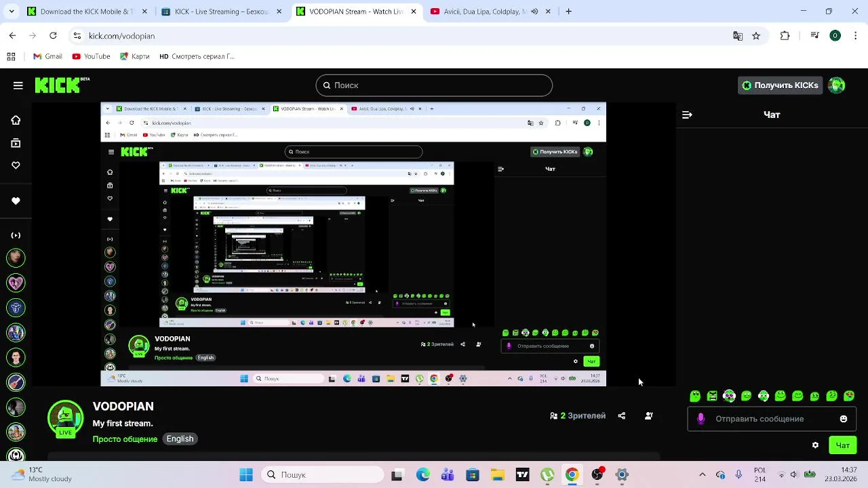The height and width of the screenshot is (488, 868).
Task: Open the Chrome extensions puzzle icon
Action: pos(785,36)
